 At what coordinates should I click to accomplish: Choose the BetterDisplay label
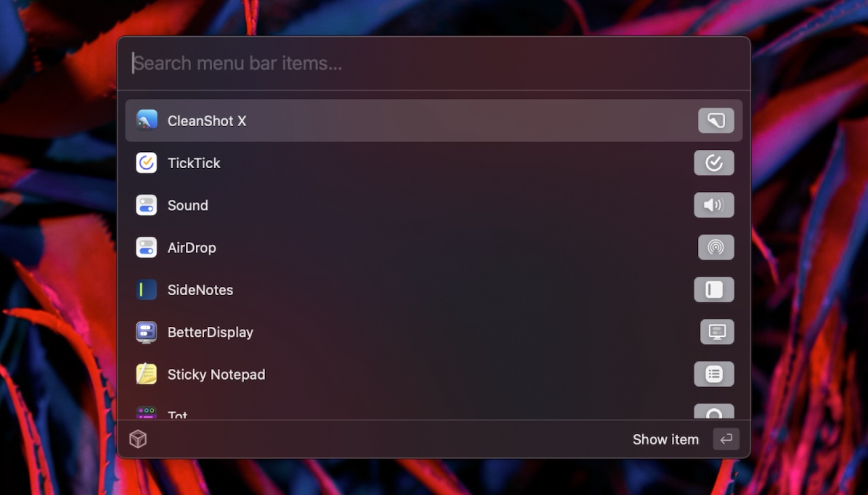[x=210, y=332]
